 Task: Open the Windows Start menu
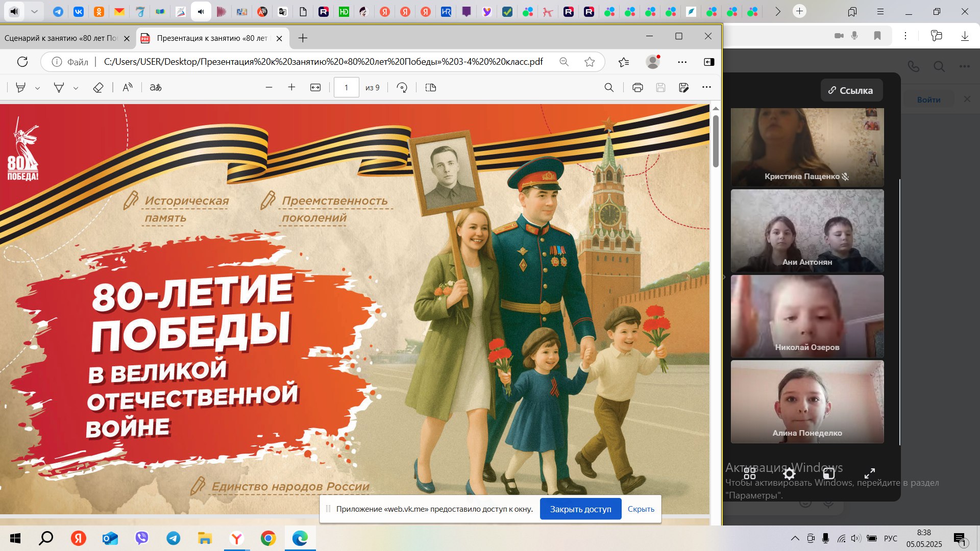pyautogui.click(x=15, y=538)
